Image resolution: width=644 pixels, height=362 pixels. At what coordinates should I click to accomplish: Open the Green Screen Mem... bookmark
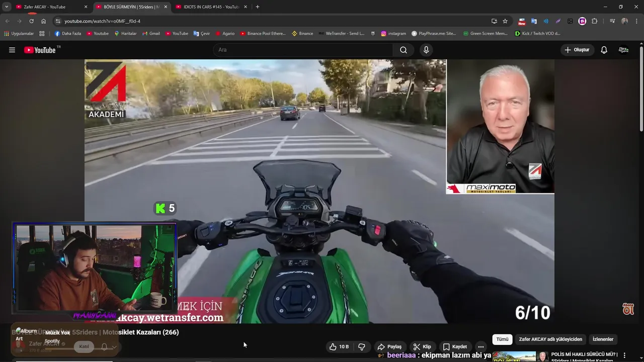tap(486, 34)
